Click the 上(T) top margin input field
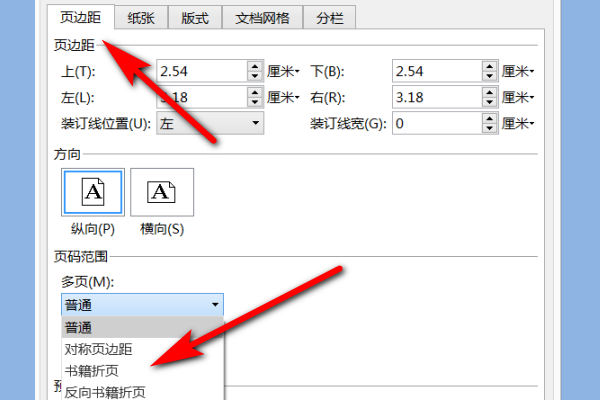 point(200,71)
